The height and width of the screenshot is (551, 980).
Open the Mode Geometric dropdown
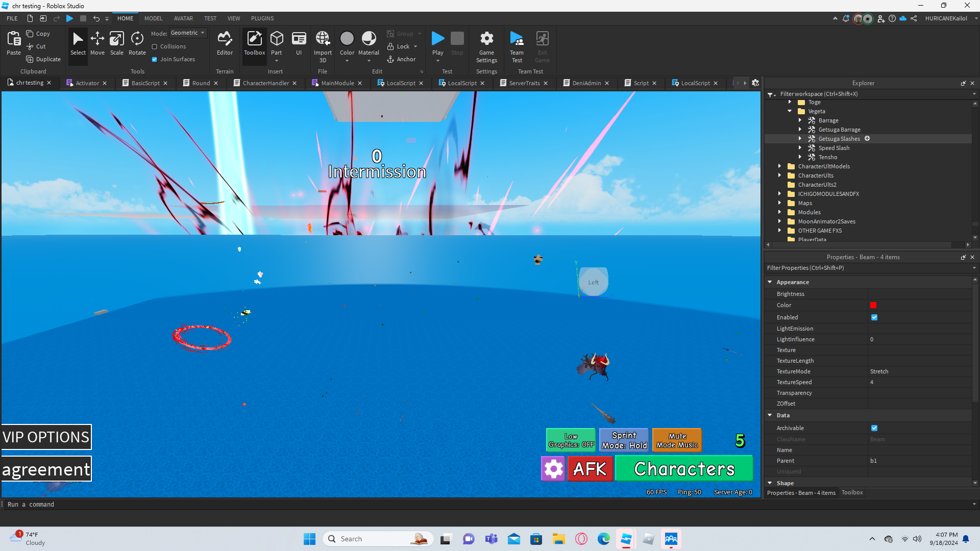coord(188,33)
